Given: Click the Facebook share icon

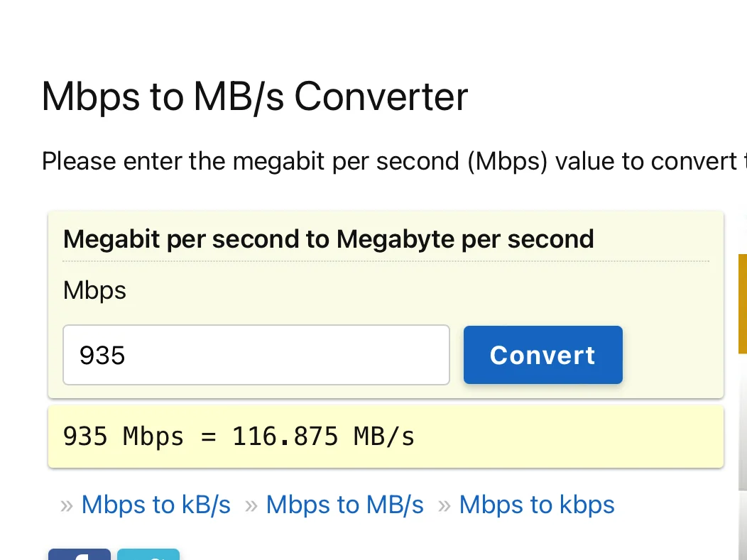Looking at the screenshot, I should click(x=79, y=554).
